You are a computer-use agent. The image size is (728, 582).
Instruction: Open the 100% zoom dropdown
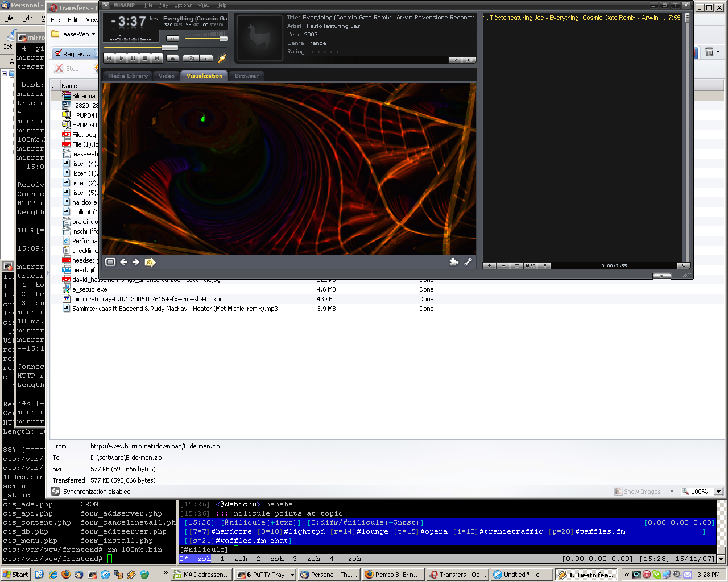pyautogui.click(x=718, y=492)
